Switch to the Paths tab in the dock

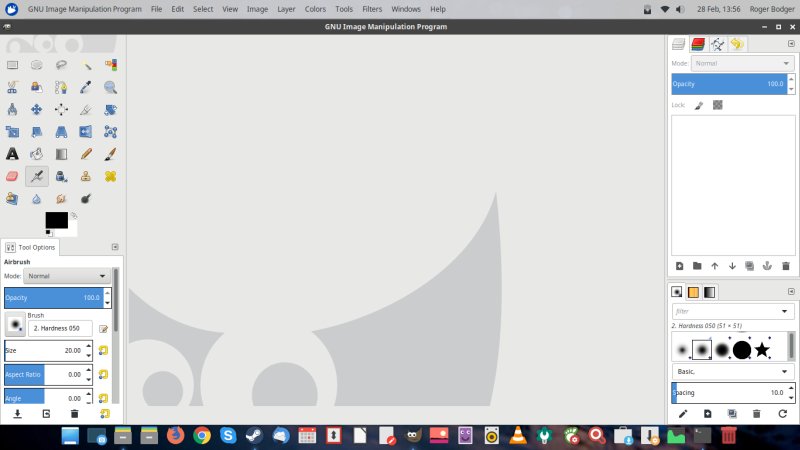tap(717, 44)
